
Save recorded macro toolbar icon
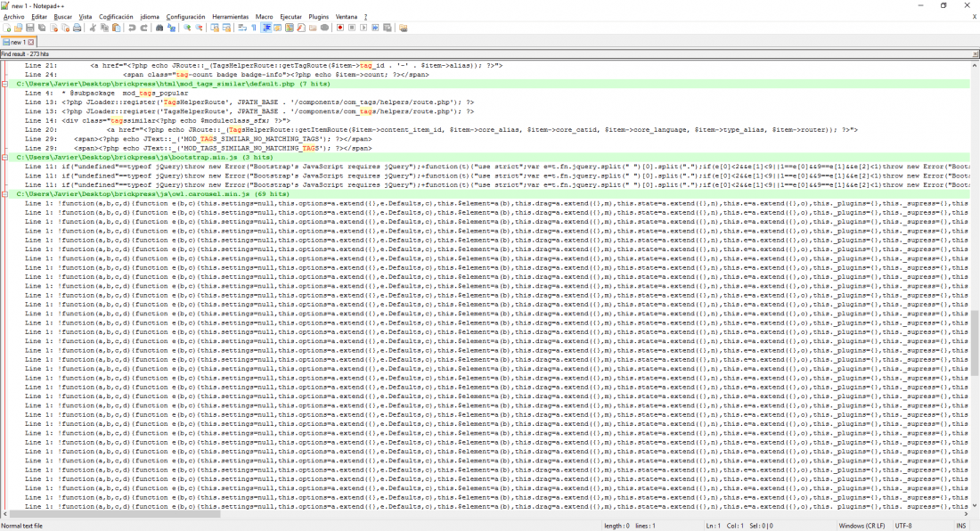[388, 28]
